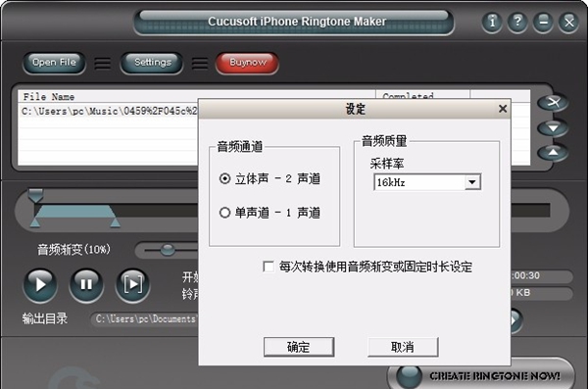Click the Completed column header
Image resolution: width=588 pixels, height=389 pixels.
(422, 96)
